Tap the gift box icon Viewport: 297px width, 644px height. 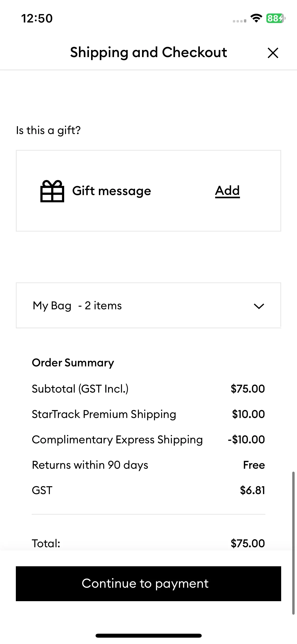coord(52,191)
